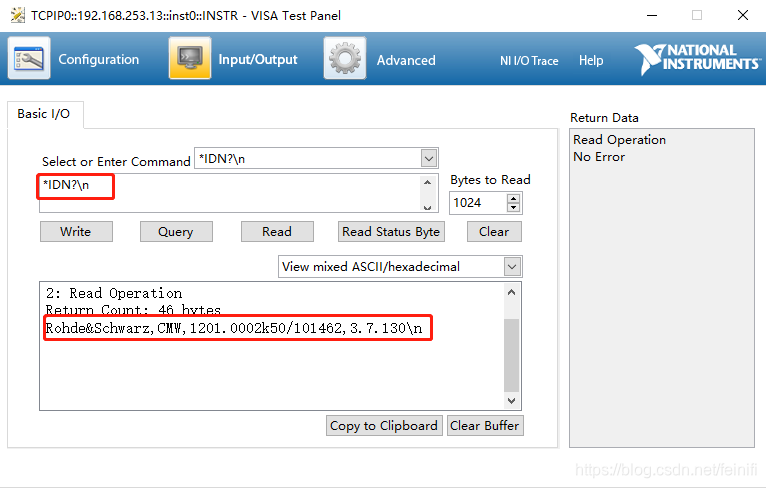Decrement Bytes to Read value
The height and width of the screenshot is (488, 766).
(x=513, y=207)
